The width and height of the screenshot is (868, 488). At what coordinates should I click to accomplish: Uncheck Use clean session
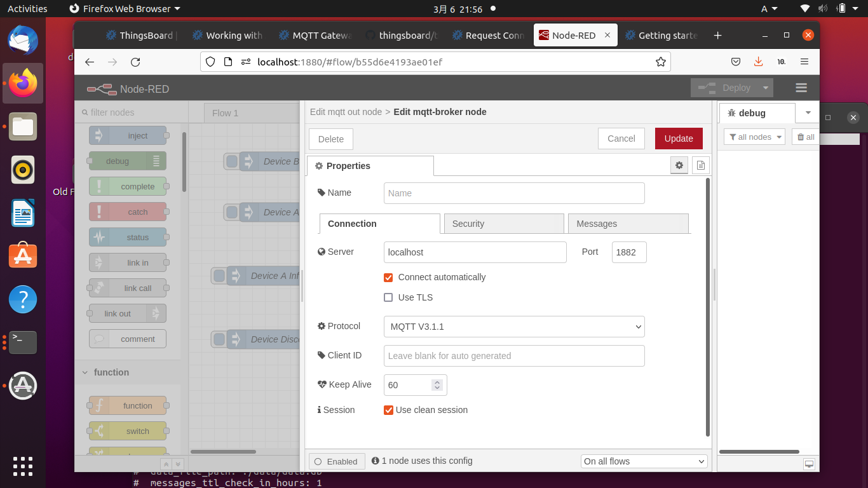[x=388, y=410]
